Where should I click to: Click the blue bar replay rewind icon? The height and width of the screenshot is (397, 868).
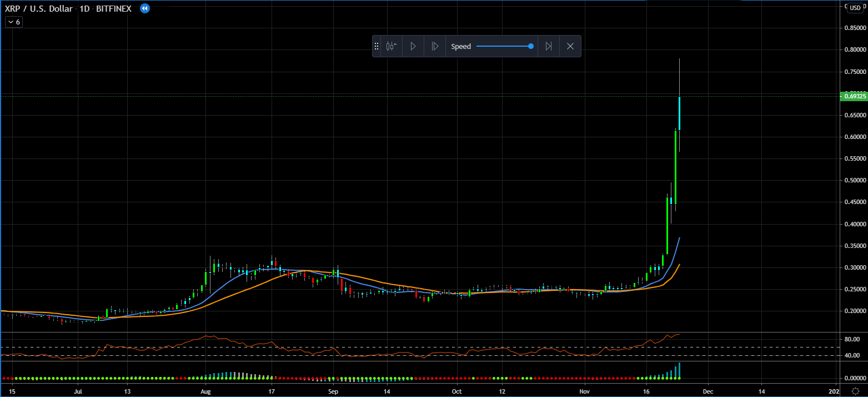coord(144,8)
